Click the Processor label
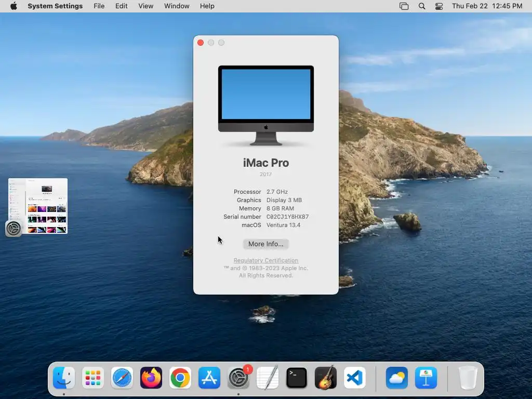Screen dimensions: 532x399 click(247, 192)
